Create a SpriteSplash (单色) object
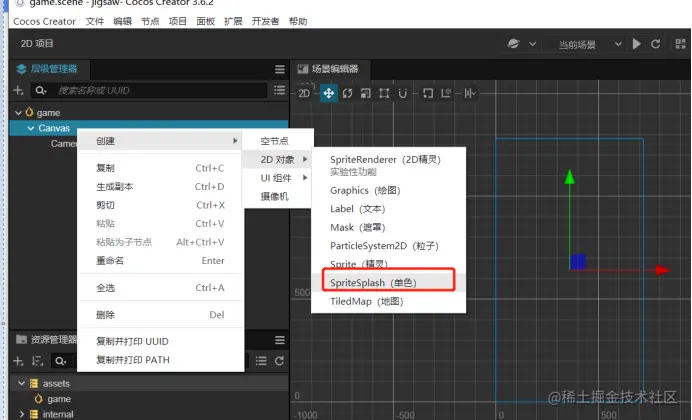Viewport: 692px width, 420px height. [x=388, y=283]
